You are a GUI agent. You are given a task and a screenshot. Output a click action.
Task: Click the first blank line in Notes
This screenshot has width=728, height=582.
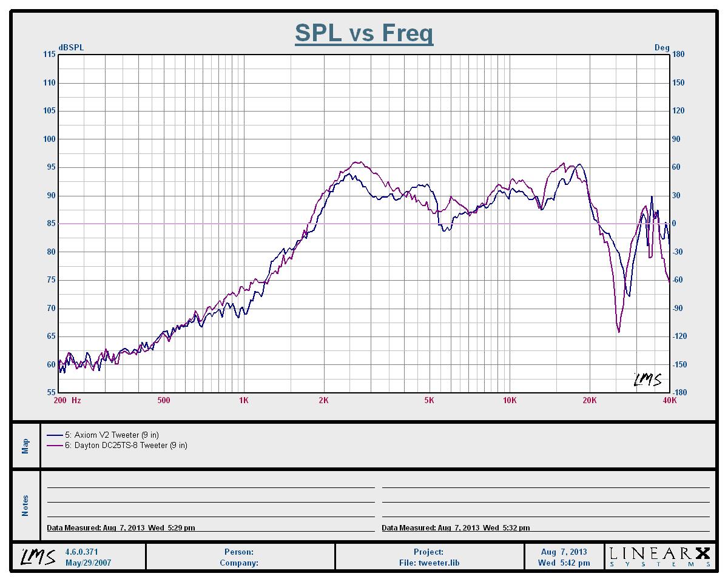point(211,487)
